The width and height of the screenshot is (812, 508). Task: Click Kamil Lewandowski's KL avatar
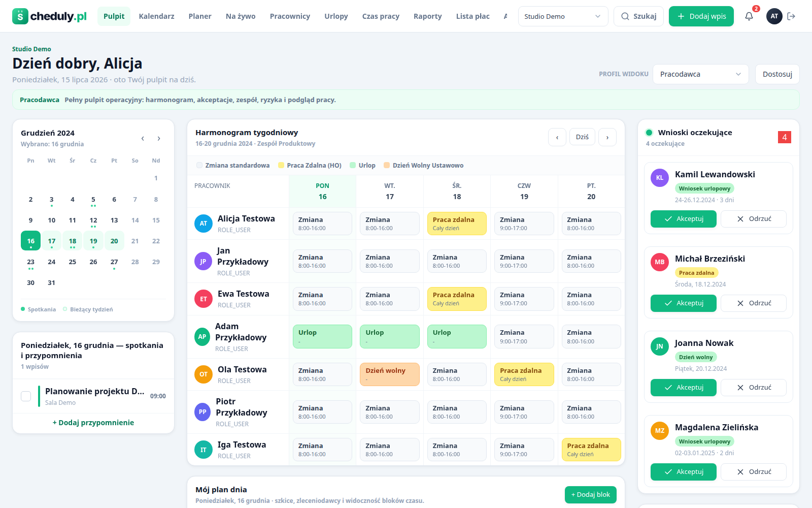click(660, 178)
